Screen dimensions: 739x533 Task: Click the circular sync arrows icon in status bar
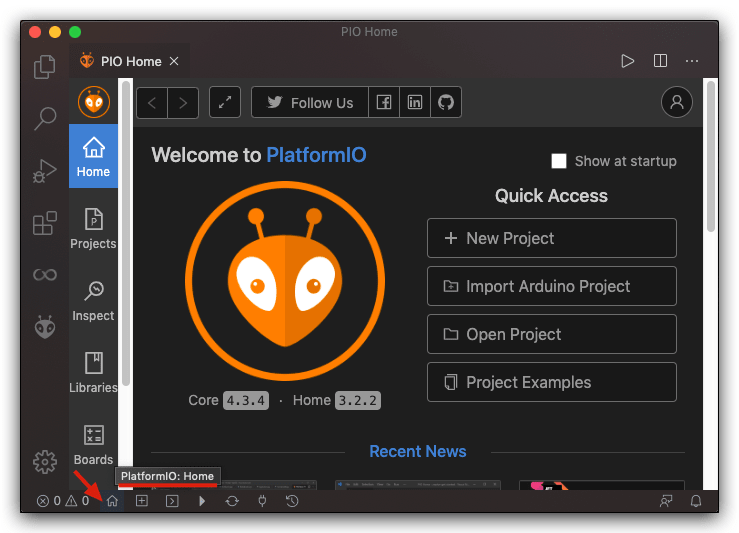[232, 500]
